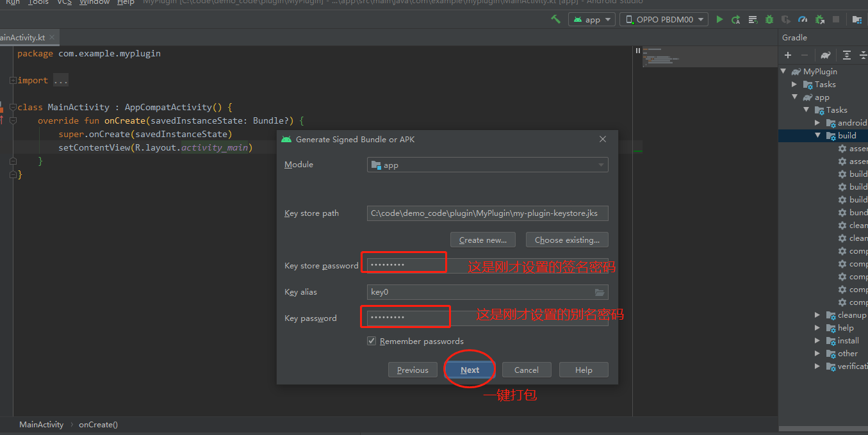This screenshot has height=435, width=868.
Task: Fold the MainActivity class via gutter marker
Action: (x=13, y=107)
